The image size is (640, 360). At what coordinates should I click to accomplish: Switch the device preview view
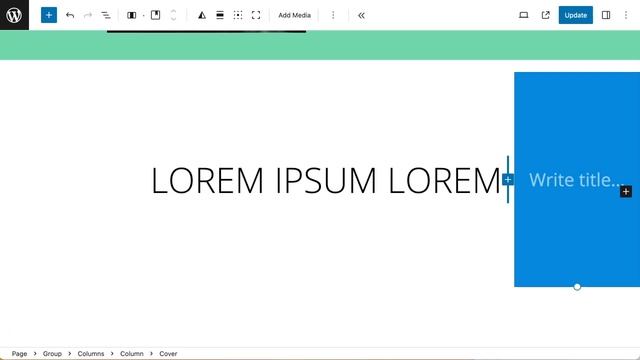[x=523, y=15]
